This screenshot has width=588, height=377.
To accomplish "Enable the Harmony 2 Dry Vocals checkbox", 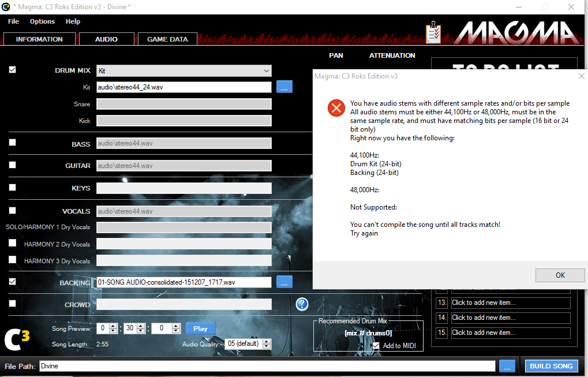I will click(x=12, y=243).
